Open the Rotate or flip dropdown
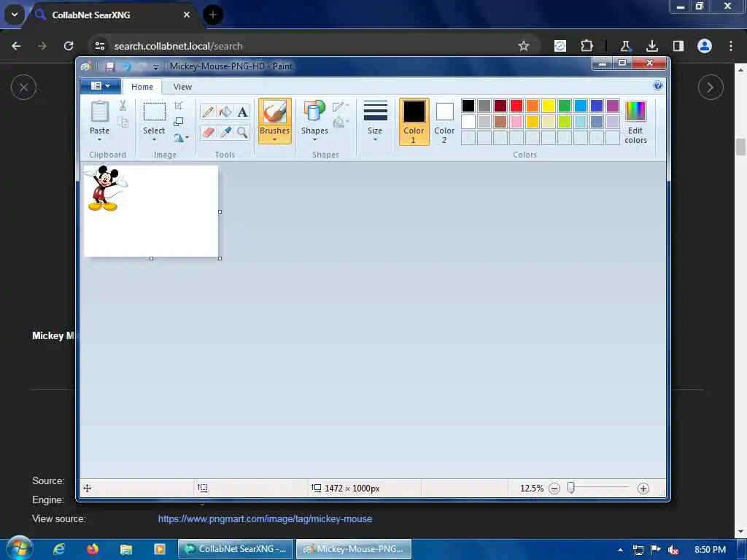This screenshot has height=560, width=747. [181, 138]
